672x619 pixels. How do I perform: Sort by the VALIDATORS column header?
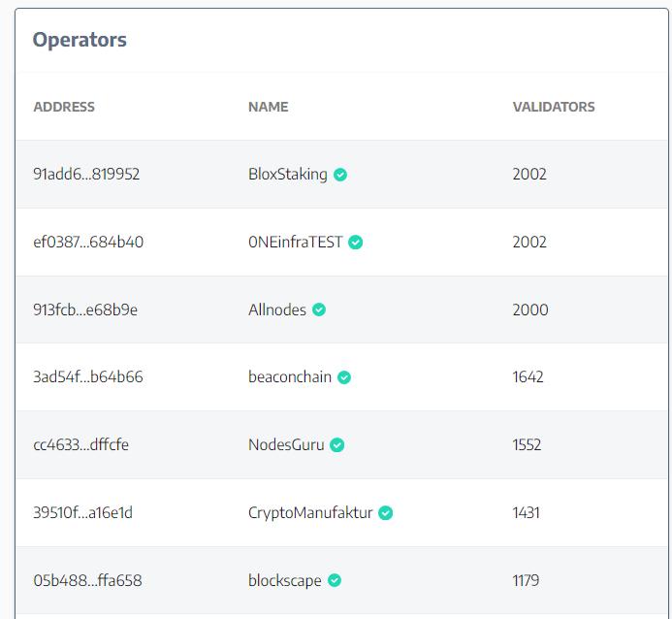[x=554, y=107]
